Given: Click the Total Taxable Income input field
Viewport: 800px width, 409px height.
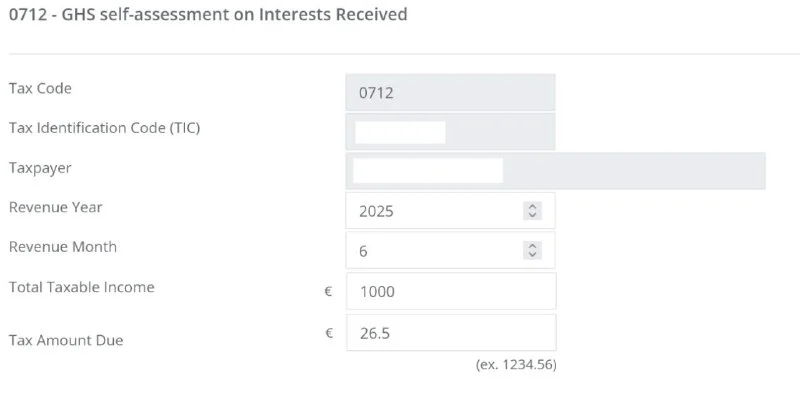Looking at the screenshot, I should 450,291.
